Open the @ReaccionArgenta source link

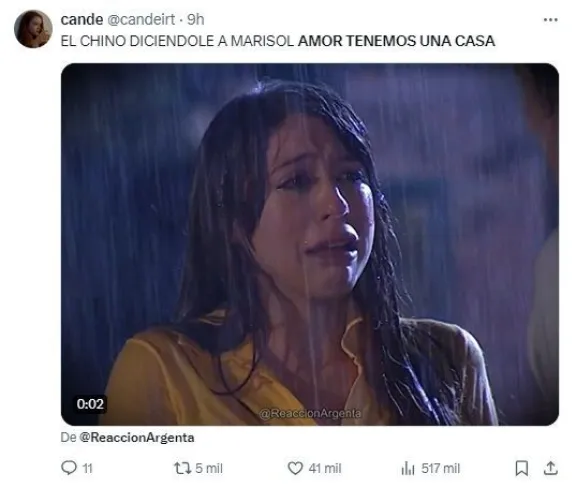point(137,438)
